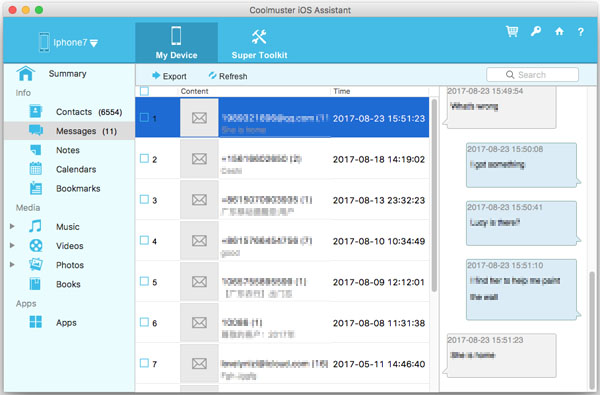Viewport: 600px width, 395px height.
Task: Click the envelope icon in row 3
Action: point(199,200)
